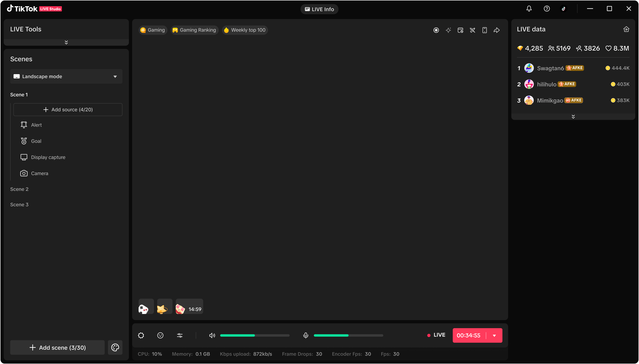Click the notification bell icon
The image size is (639, 364).
pos(529,9)
